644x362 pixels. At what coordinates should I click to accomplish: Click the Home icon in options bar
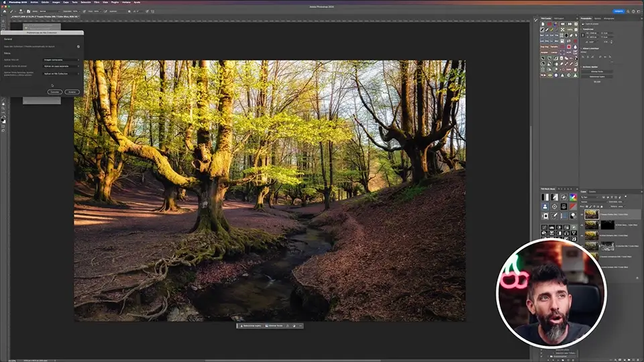coord(5,11)
